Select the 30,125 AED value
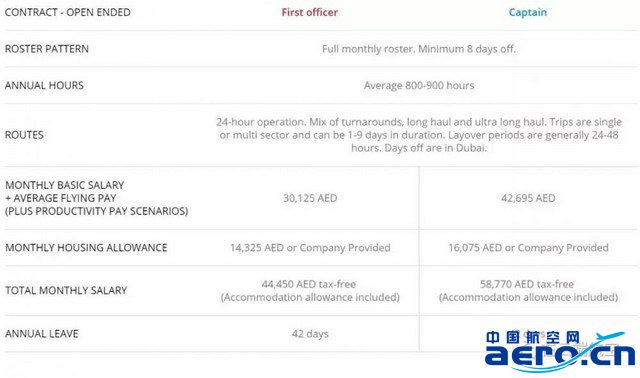 tap(310, 198)
